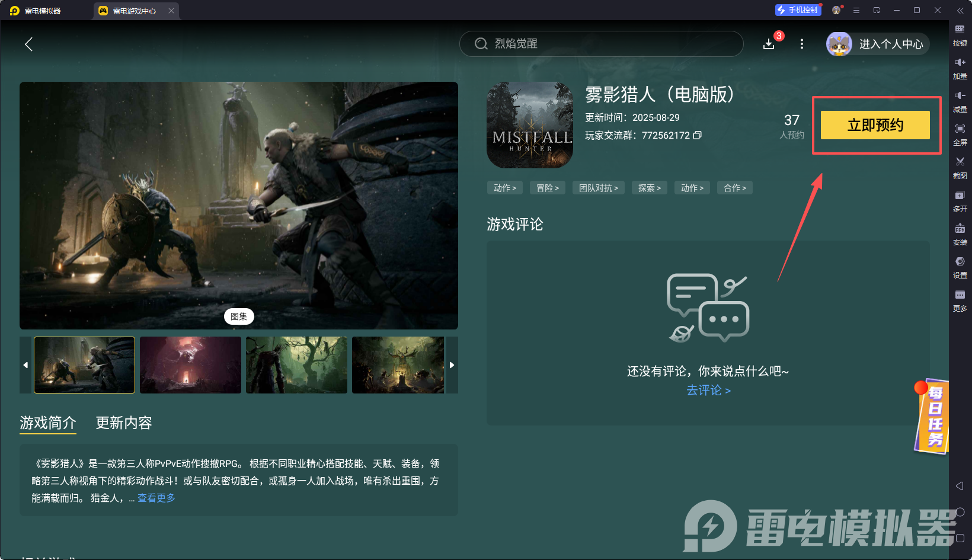This screenshot has width=972, height=560.
Task: Click the user avatar icon
Action: 839,44
